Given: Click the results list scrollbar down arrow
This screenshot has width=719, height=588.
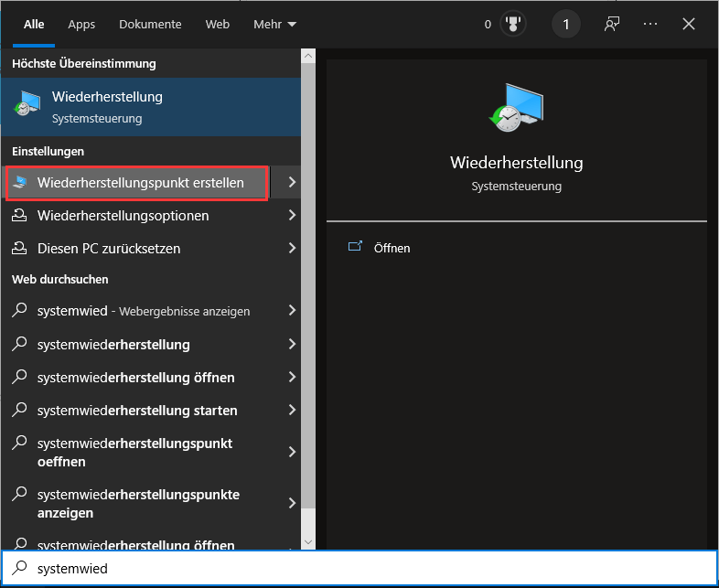Looking at the screenshot, I should pyautogui.click(x=308, y=542).
